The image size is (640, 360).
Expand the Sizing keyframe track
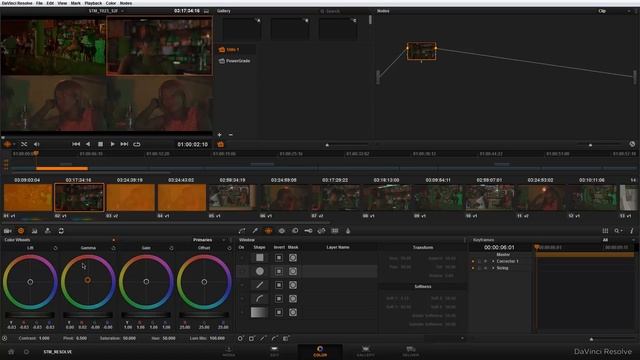click(493, 268)
